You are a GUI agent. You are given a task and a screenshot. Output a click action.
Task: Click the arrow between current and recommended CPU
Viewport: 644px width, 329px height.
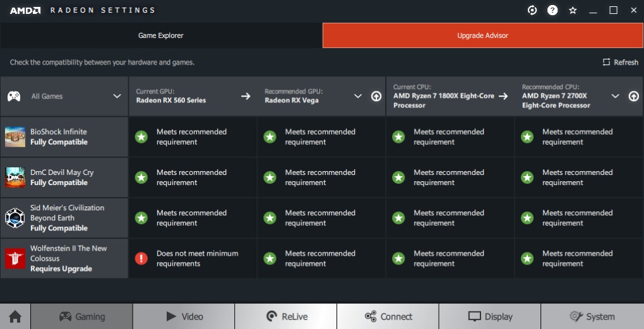[503, 96]
